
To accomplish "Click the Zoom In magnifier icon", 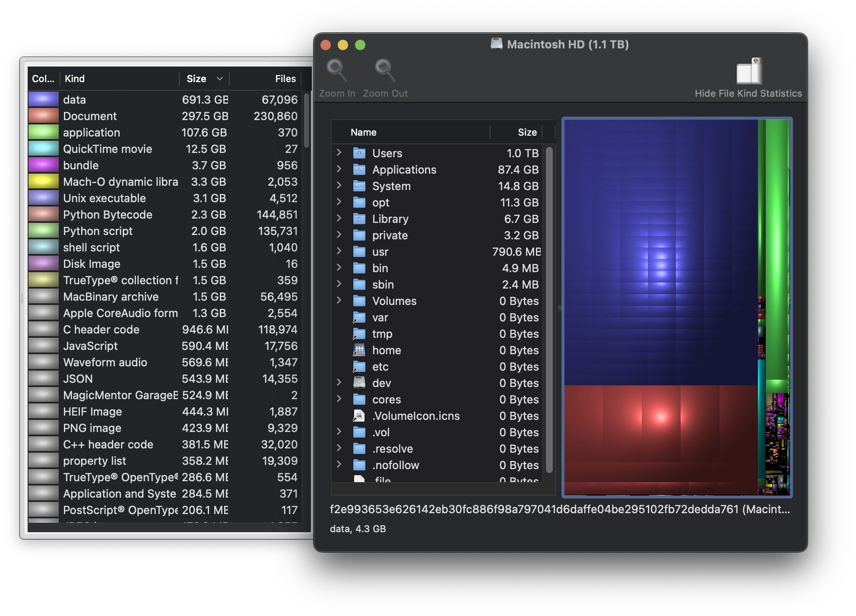I will [x=336, y=70].
